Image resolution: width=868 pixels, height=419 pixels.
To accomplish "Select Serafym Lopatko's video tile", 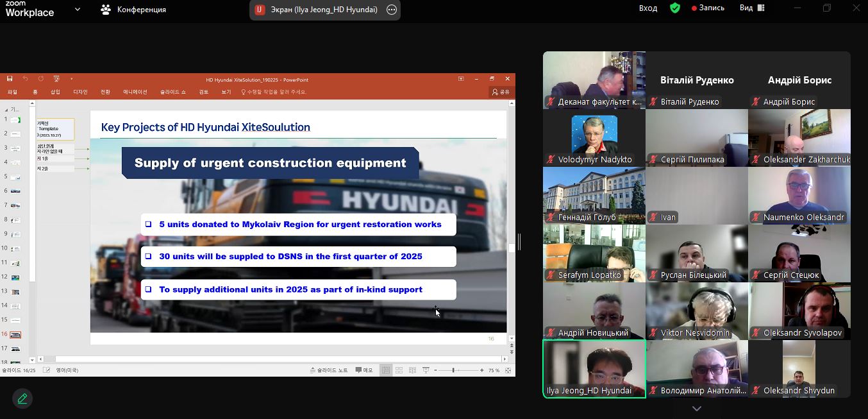I will click(594, 253).
